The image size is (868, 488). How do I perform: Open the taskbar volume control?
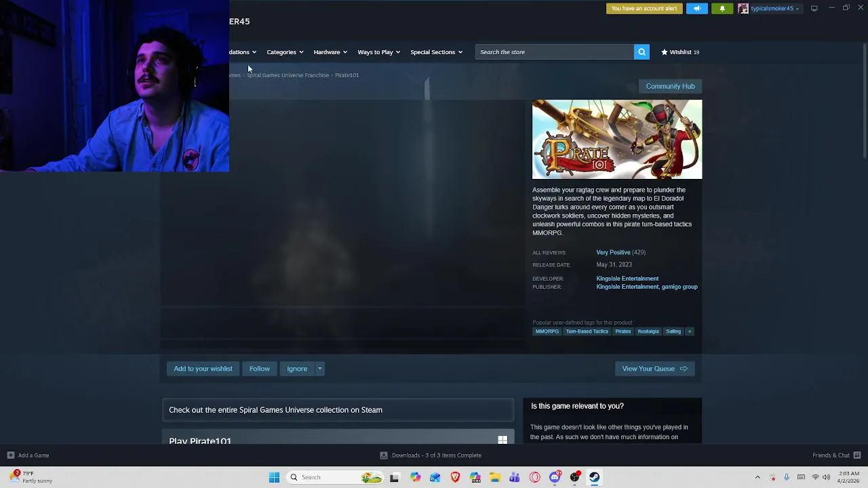point(827,477)
